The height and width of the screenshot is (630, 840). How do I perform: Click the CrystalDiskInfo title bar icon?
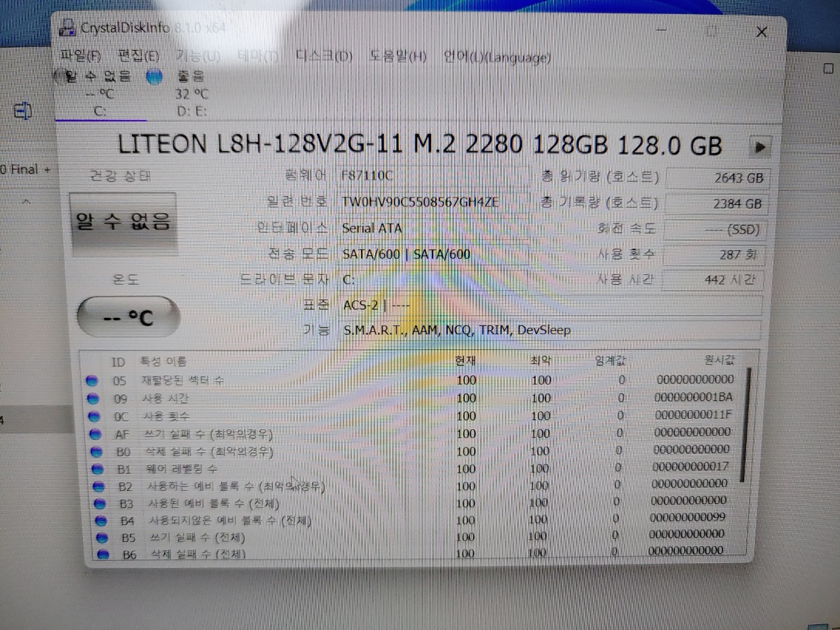(x=66, y=28)
